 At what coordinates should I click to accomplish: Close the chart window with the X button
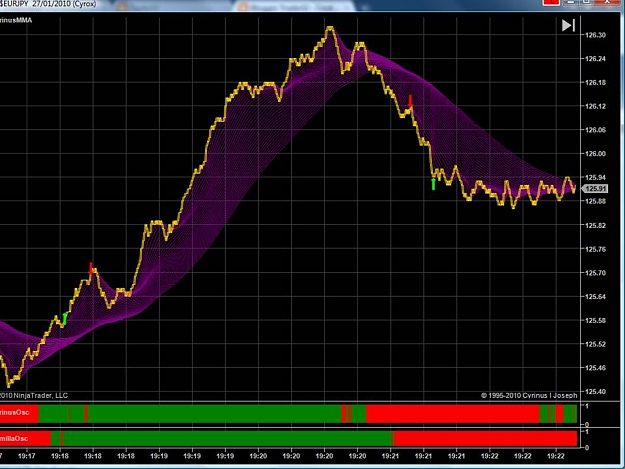pos(607,2)
